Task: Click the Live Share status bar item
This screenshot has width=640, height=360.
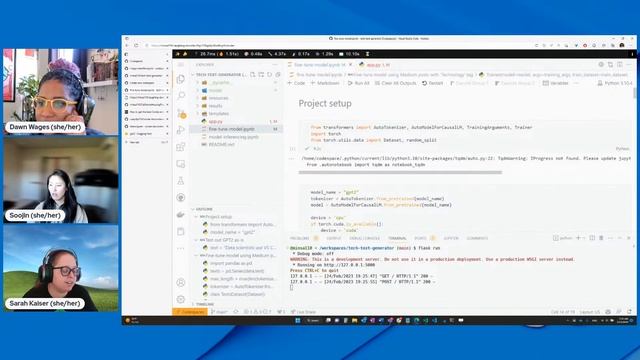Action: (x=303, y=312)
